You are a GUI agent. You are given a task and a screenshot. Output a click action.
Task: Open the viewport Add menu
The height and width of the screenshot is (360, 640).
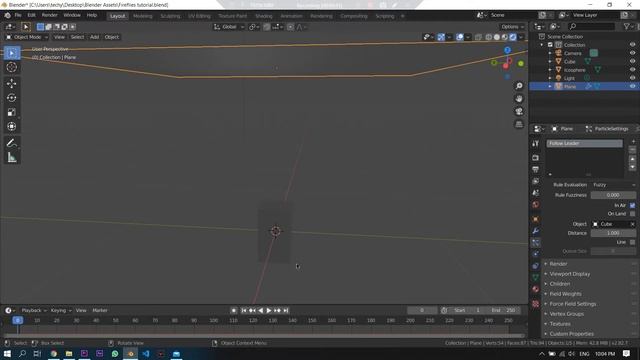click(94, 37)
